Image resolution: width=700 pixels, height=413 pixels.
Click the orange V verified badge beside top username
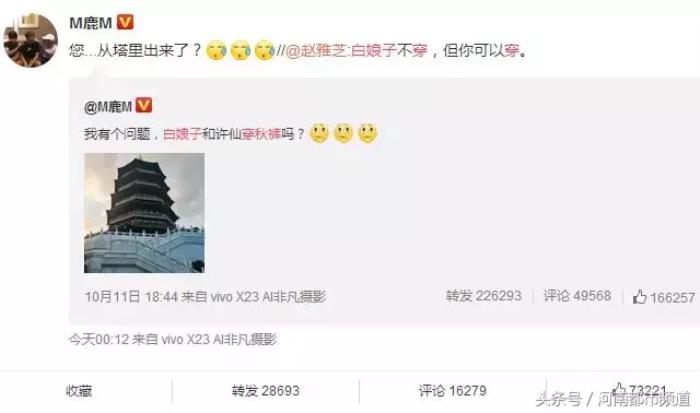(125, 22)
